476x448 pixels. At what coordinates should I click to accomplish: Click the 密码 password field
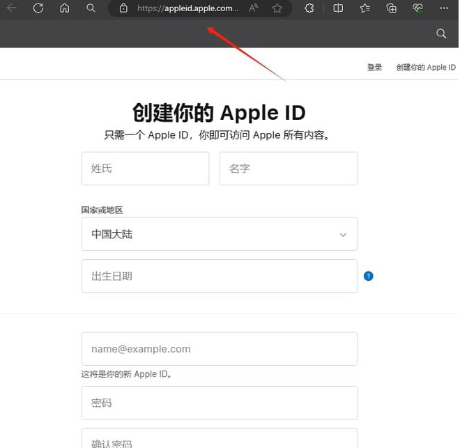(219, 403)
